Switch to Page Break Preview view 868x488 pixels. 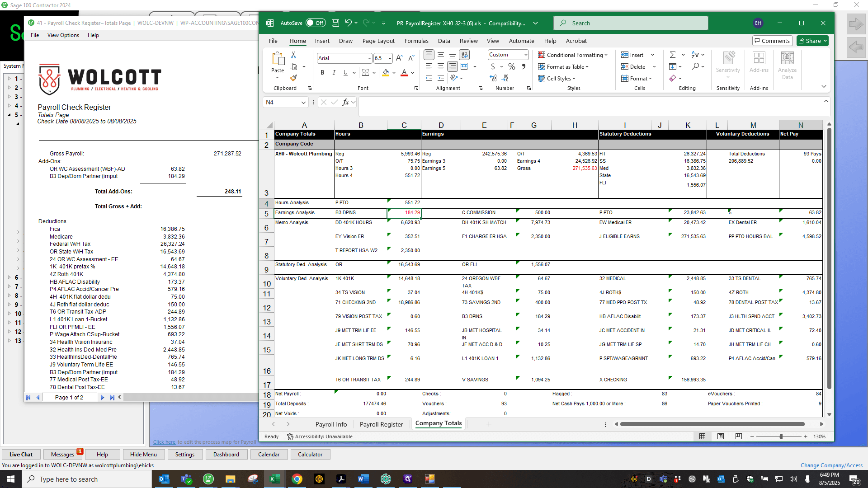[739, 436]
